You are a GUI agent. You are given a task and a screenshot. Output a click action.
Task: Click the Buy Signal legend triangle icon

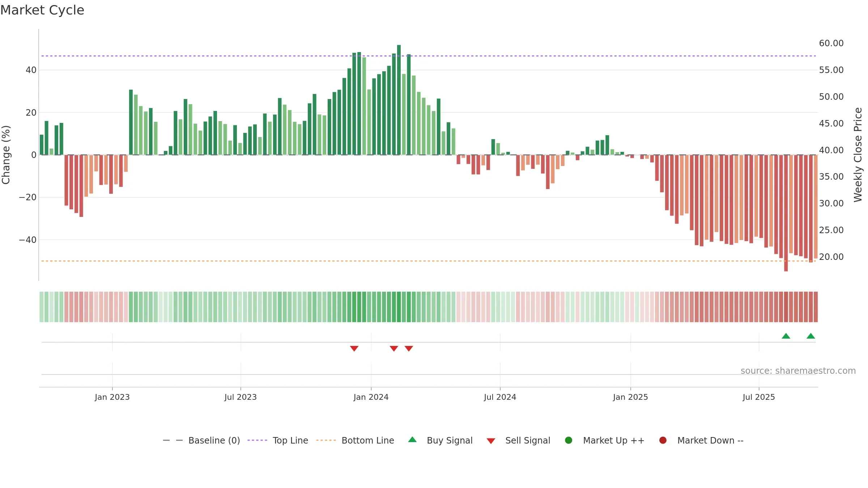(x=412, y=440)
